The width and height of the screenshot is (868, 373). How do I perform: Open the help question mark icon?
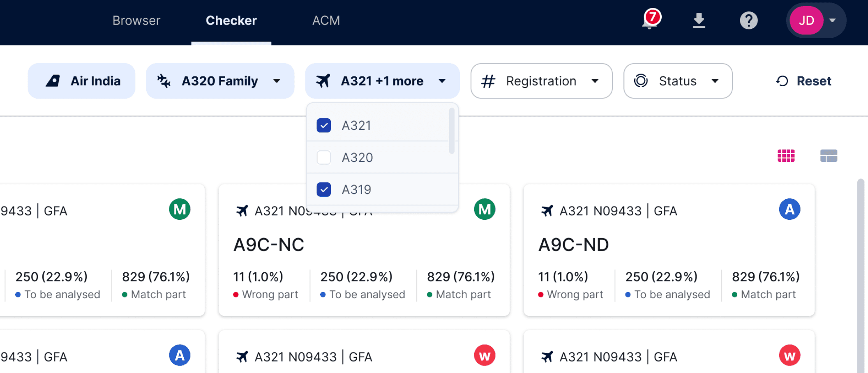tap(748, 20)
